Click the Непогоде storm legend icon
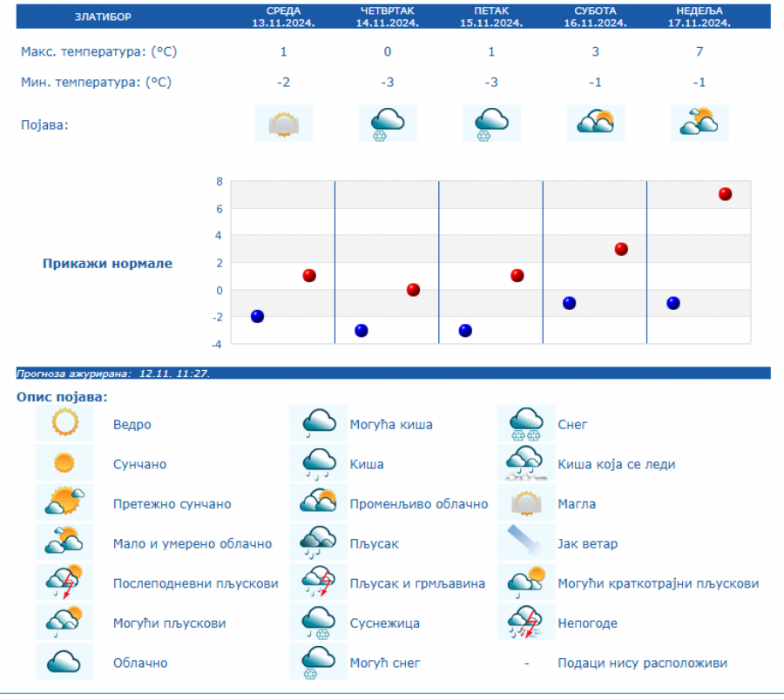784x700 pixels. coord(526,623)
